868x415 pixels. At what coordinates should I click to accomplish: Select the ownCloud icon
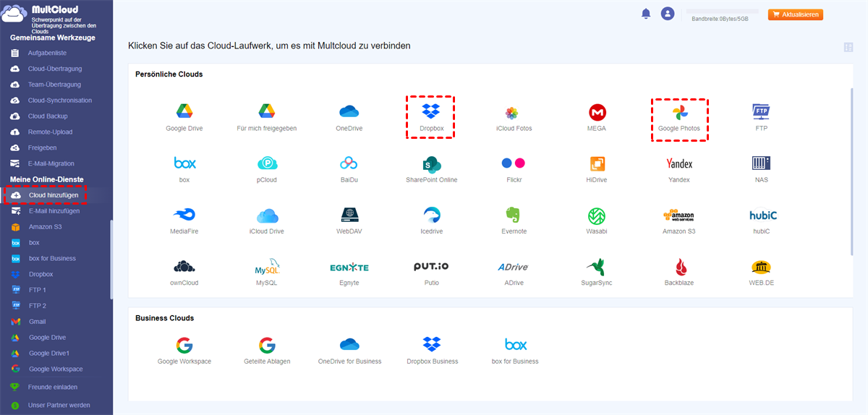coord(184,266)
